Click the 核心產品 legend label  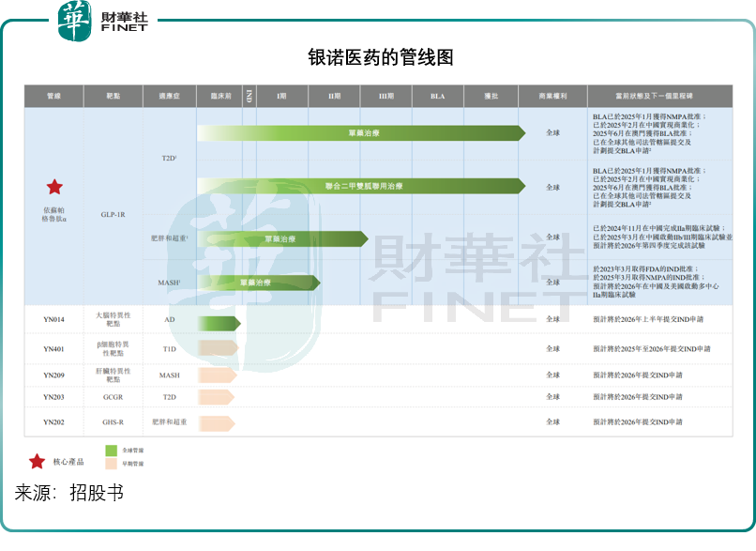coord(68,462)
